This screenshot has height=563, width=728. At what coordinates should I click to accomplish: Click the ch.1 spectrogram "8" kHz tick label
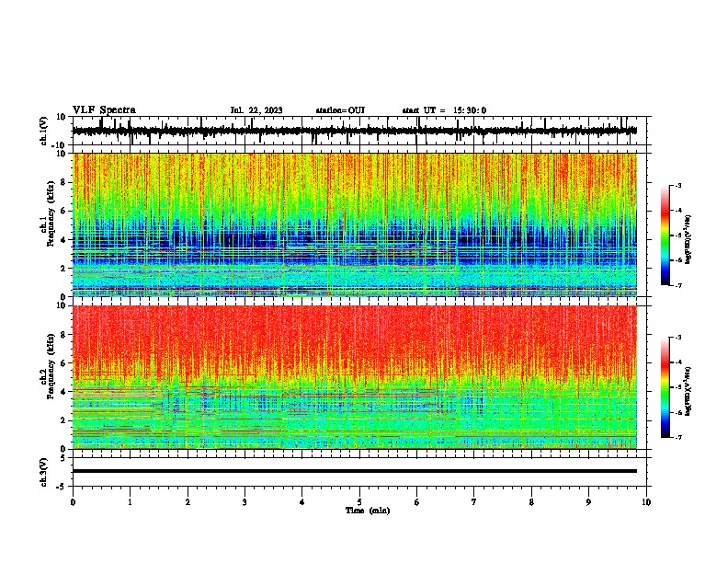[x=63, y=182]
